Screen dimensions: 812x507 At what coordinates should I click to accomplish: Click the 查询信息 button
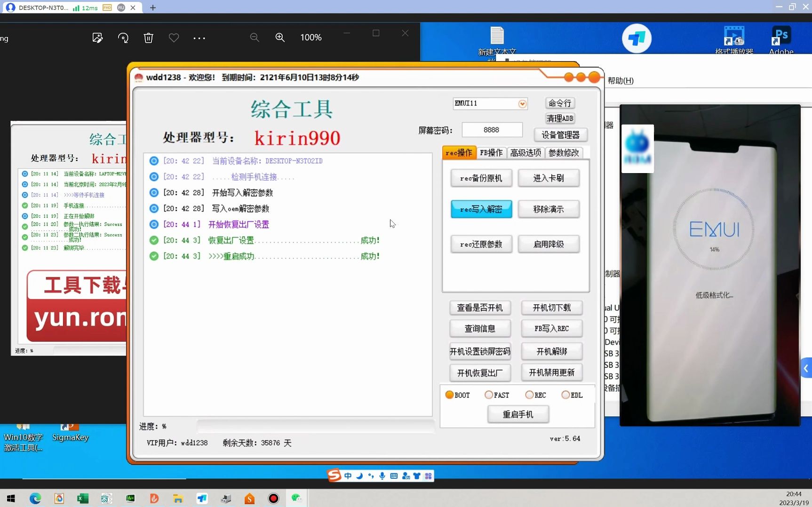480,329
